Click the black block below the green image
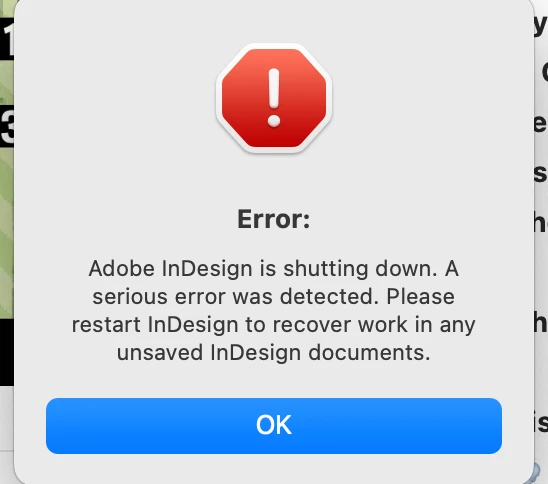The image size is (548, 484). 7,352
